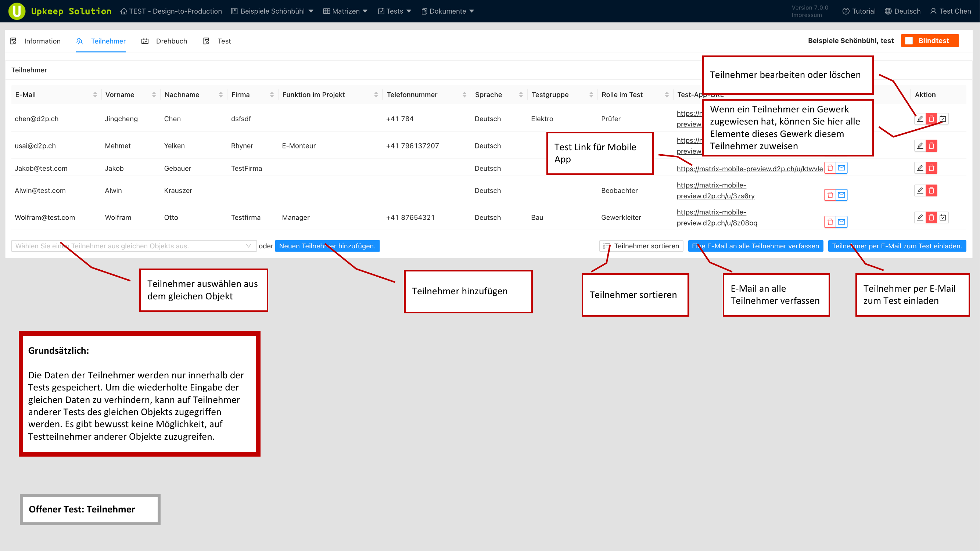Send mobile link email for Jakob row
The image size is (980, 551).
pos(841,168)
